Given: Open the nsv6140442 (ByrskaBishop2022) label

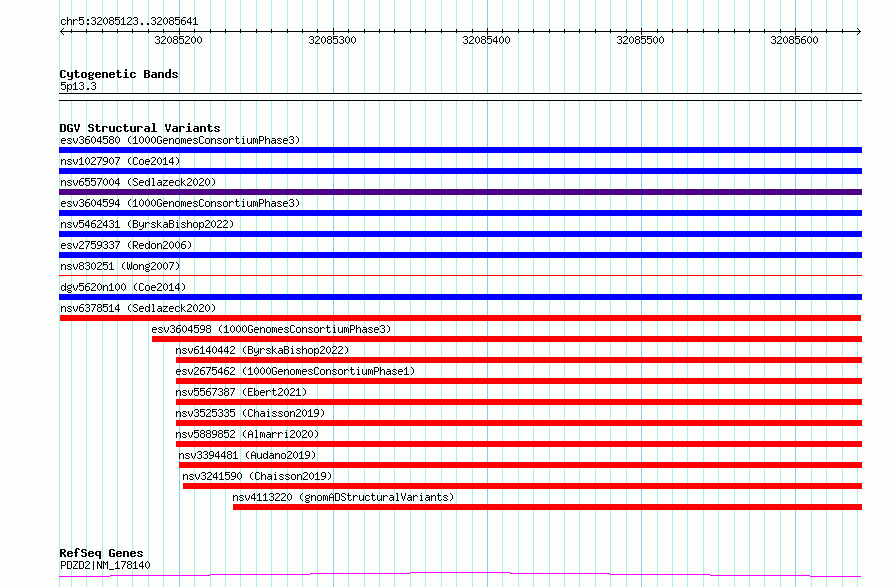Looking at the screenshot, I should pyautogui.click(x=262, y=350).
